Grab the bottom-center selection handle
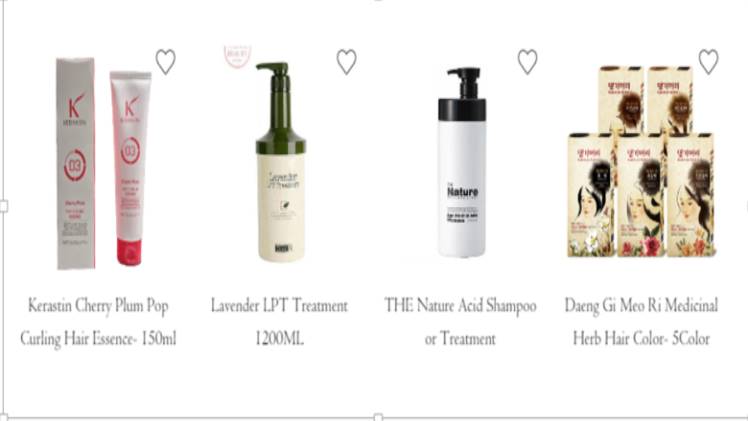The image size is (748, 421). point(378,418)
